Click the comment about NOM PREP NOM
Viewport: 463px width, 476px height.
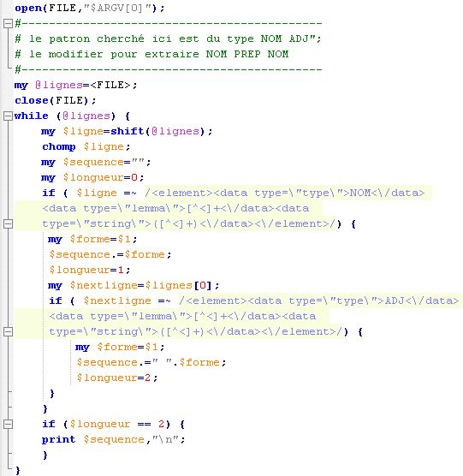pyautogui.click(x=151, y=54)
